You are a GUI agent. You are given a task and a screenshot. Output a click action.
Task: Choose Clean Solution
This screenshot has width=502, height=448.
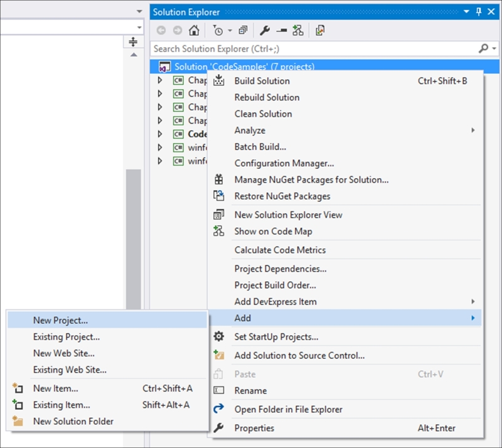[x=345, y=114]
